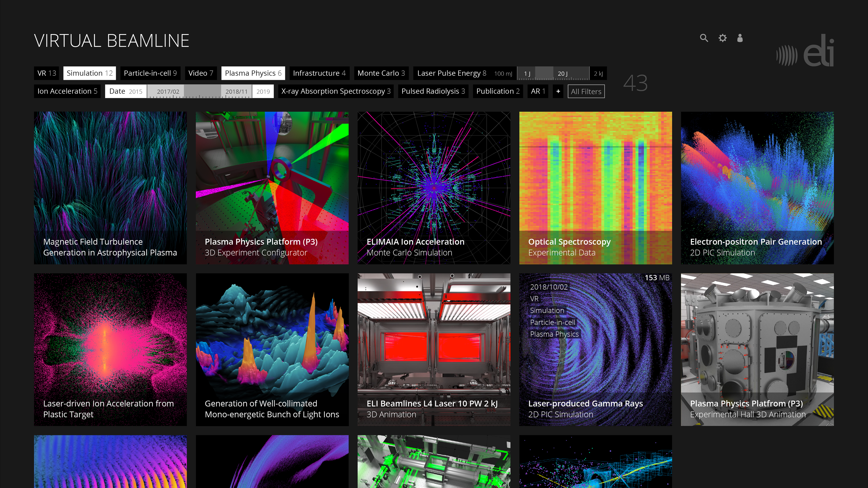Open the All Filters list

tap(586, 91)
